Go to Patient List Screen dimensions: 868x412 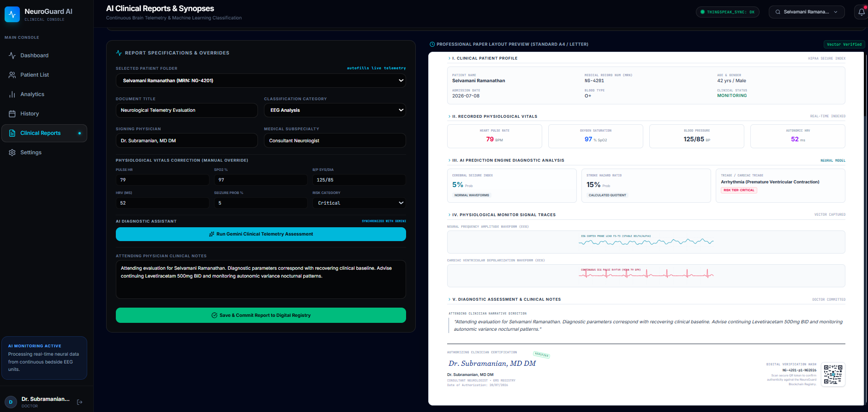click(x=44, y=75)
